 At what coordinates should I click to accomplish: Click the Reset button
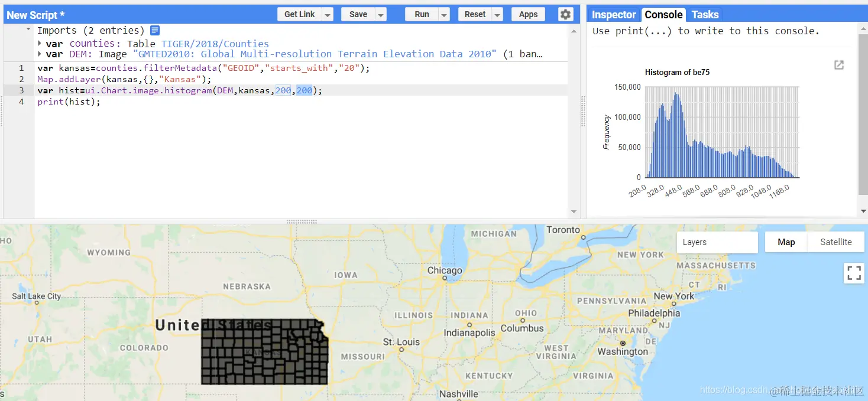coord(475,15)
